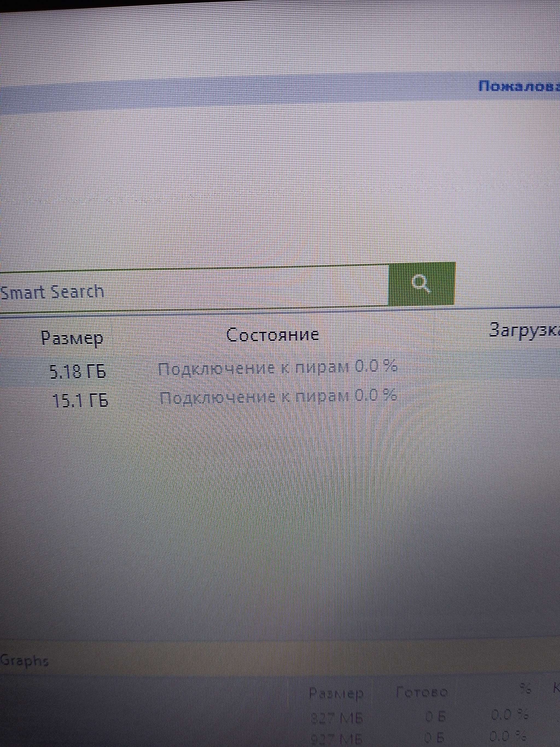The image size is (560, 747).
Task: Click the green magnifier search button
Action: point(422,284)
